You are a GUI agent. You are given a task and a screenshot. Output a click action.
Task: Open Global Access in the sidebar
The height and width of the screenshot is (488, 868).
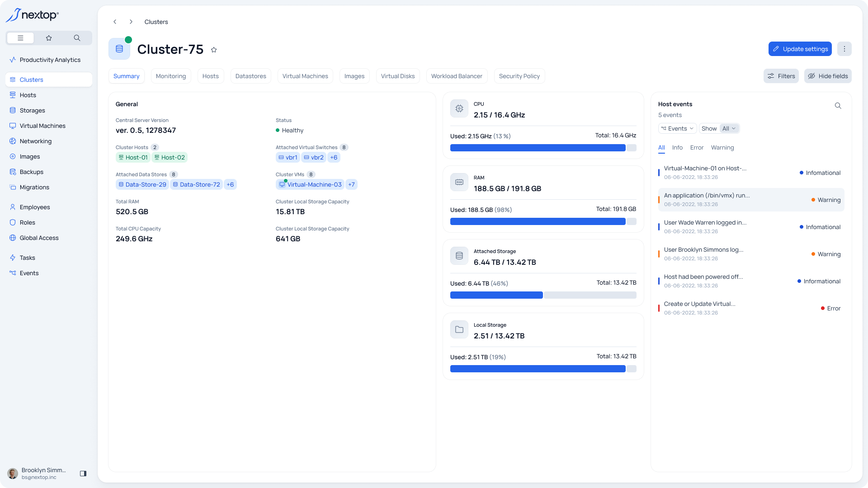click(49, 238)
